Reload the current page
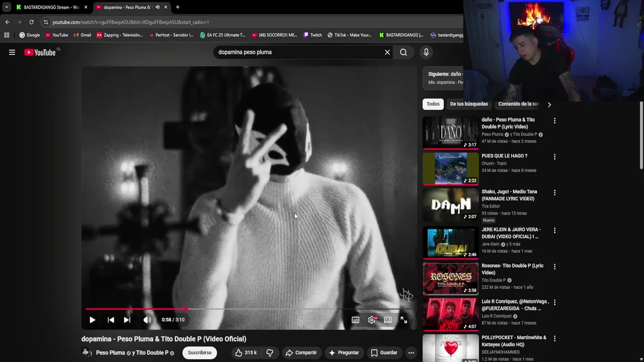This screenshot has height=362, width=644. pos(31,22)
